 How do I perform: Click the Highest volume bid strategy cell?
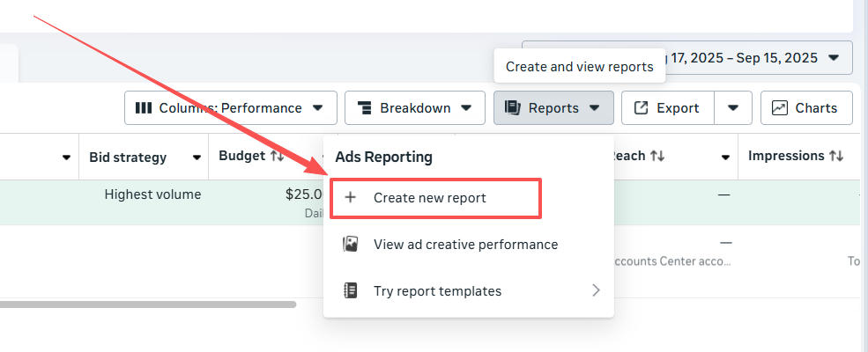pos(152,194)
